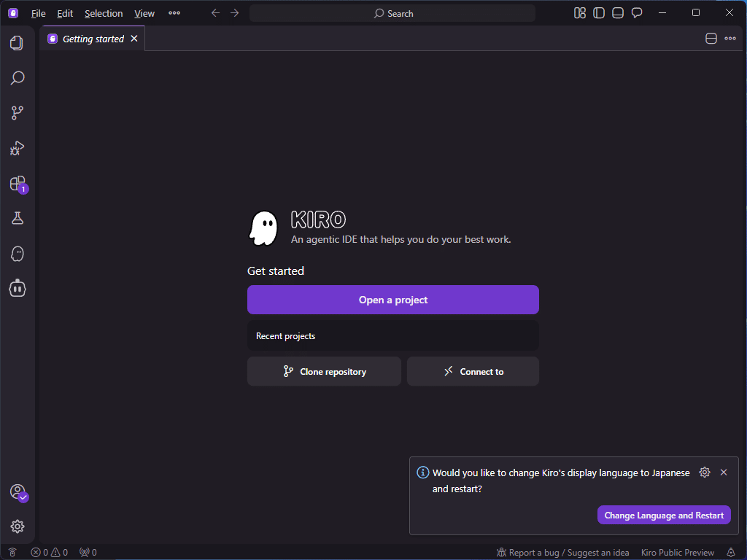Open the Source Control view
This screenshot has width=747, height=560.
point(17,112)
